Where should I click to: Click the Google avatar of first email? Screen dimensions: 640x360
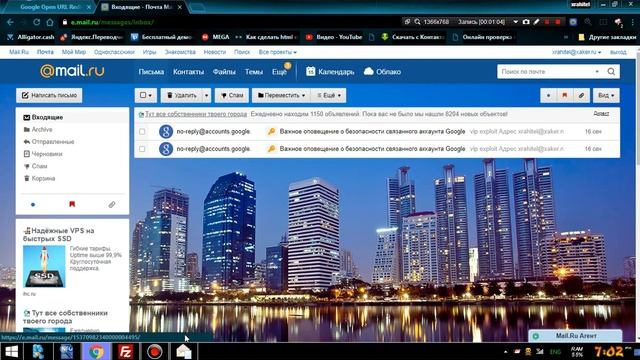point(166,131)
